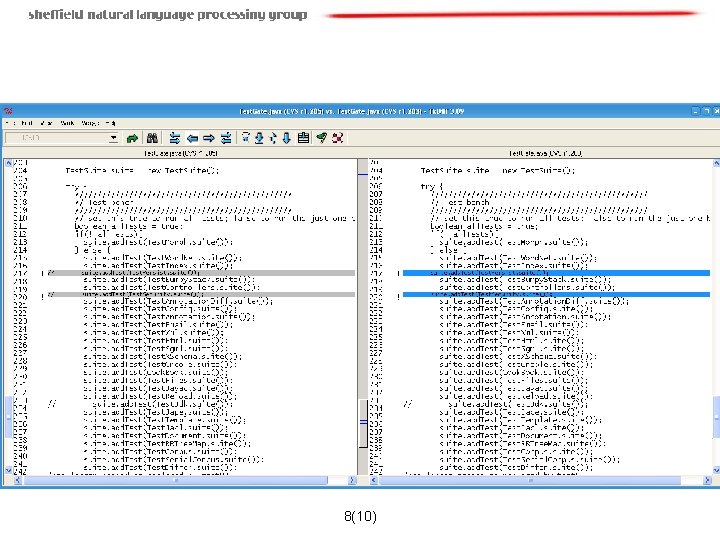Viewport: 720px width, 540px height.
Task: Select gray highlighted diff line 220 in left pane
Action: 201,294
